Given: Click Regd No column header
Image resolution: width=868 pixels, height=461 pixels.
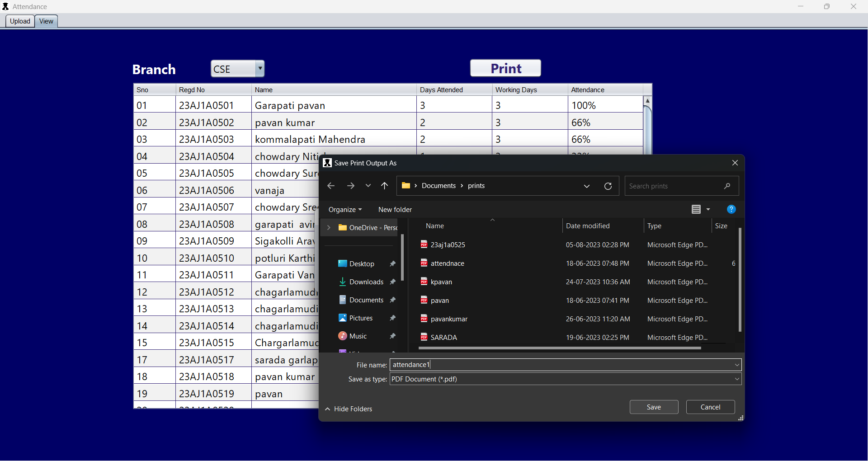Looking at the screenshot, I should pos(213,90).
